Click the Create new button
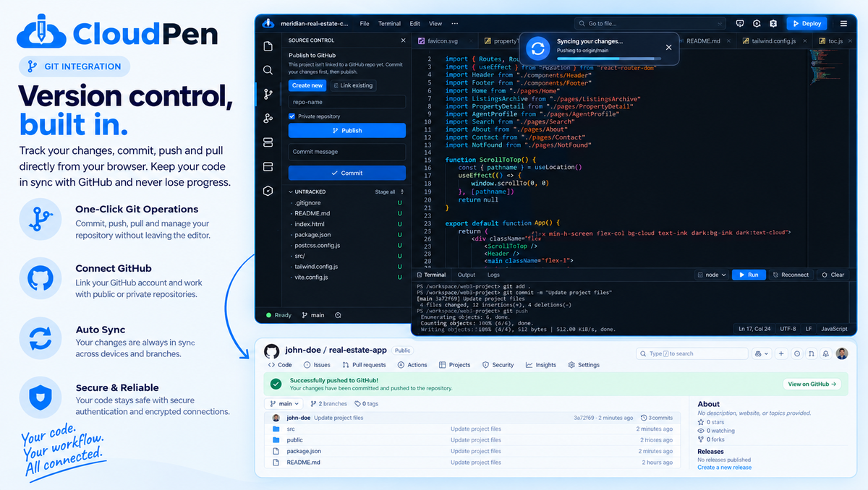Image resolution: width=868 pixels, height=490 pixels. (x=307, y=85)
